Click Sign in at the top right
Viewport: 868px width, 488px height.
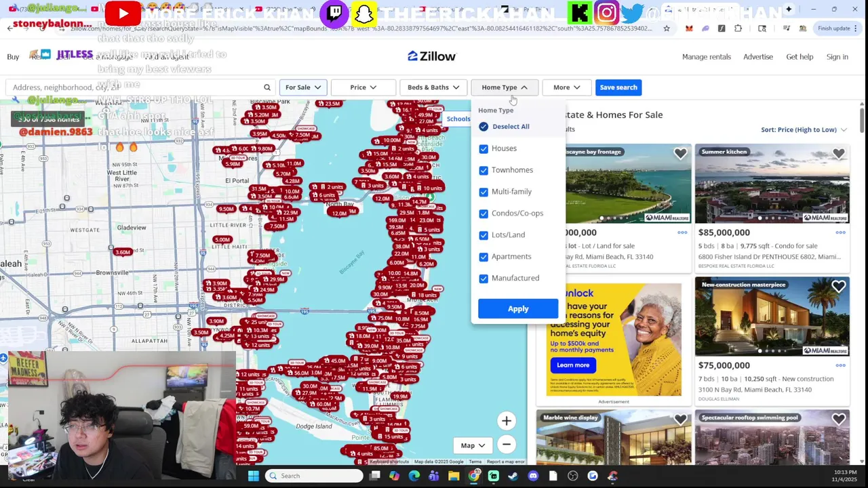point(837,57)
